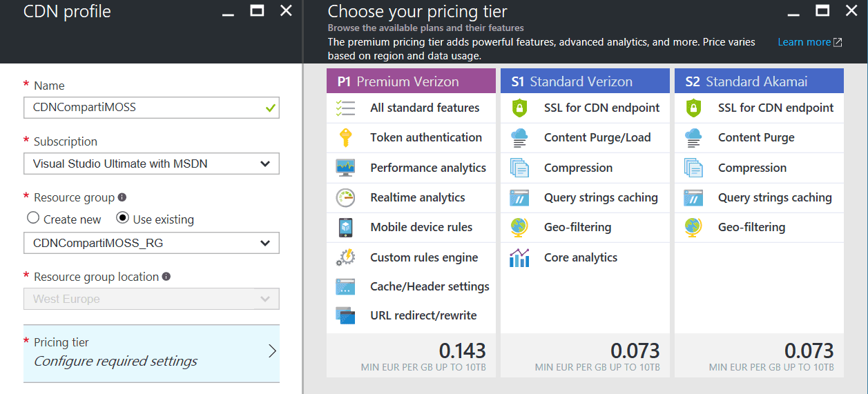868x394 pixels.
Task: Click the Name field containing CDNCompartiMOSS
Action: 151,108
